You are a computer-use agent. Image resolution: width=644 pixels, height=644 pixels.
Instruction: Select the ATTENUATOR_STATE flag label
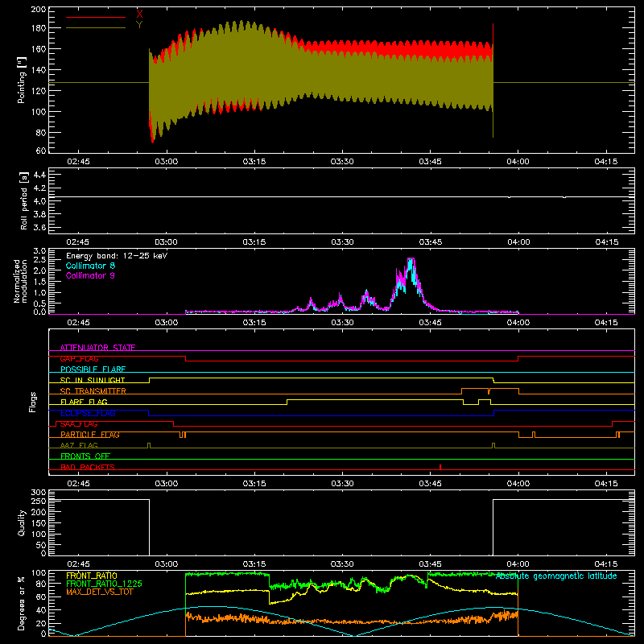click(x=97, y=348)
